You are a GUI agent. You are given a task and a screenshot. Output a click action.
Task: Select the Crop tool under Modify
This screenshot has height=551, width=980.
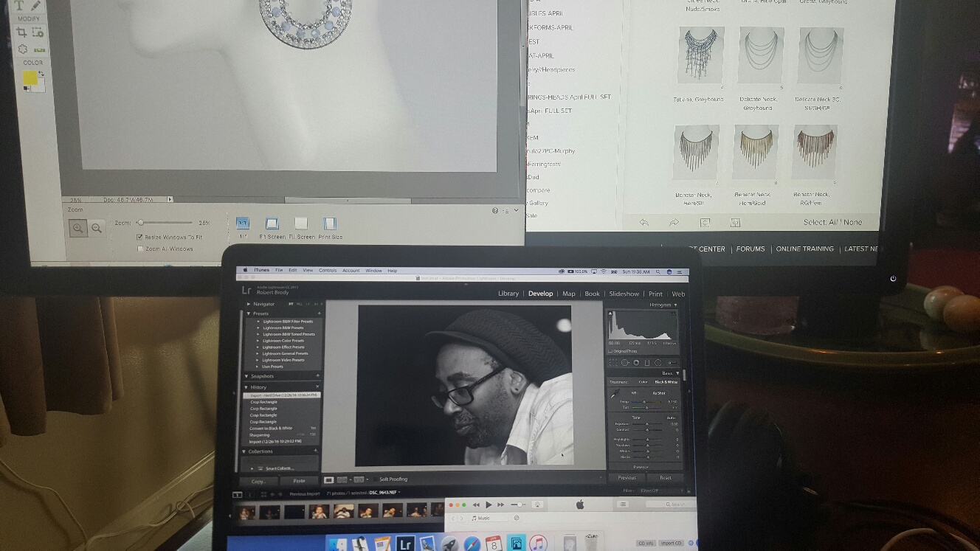coord(21,32)
